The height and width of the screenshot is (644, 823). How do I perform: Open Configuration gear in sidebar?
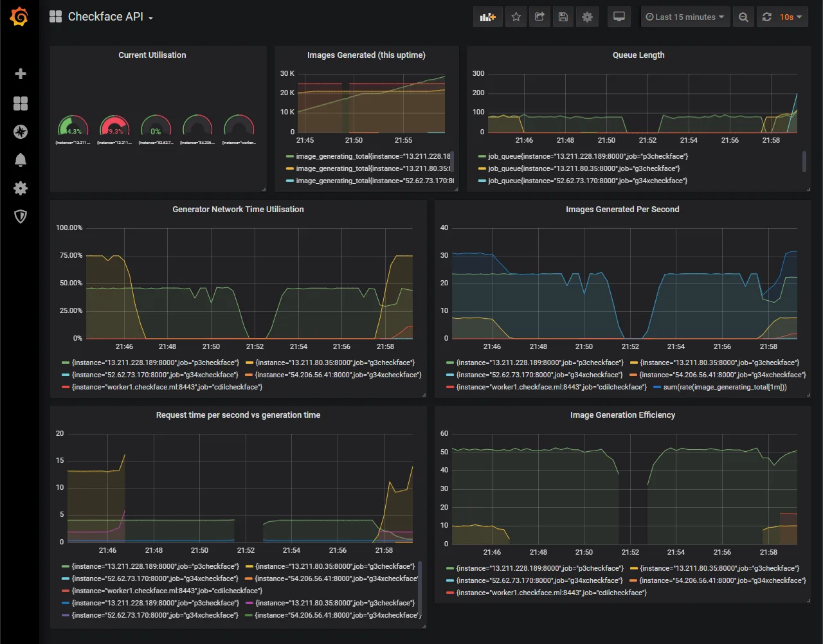[21, 188]
